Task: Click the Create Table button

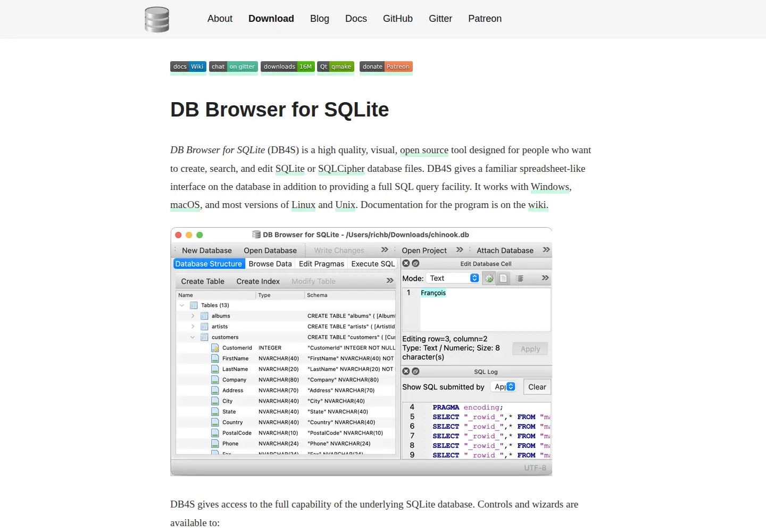Action: [x=203, y=281]
